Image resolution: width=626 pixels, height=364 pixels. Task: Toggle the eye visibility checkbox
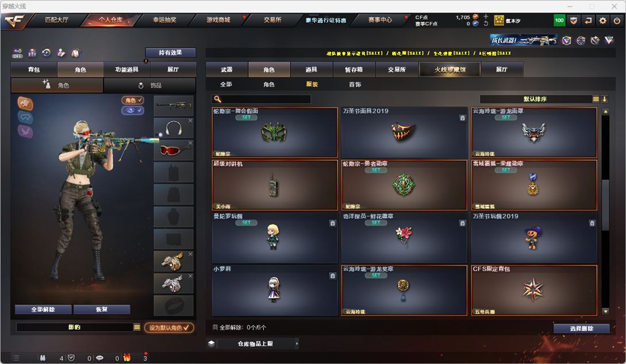point(133,110)
